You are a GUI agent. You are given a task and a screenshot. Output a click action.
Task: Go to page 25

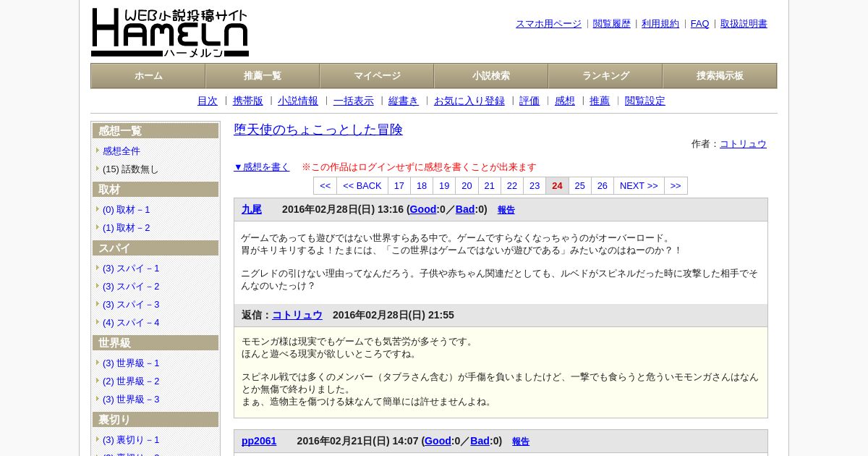pos(580,186)
